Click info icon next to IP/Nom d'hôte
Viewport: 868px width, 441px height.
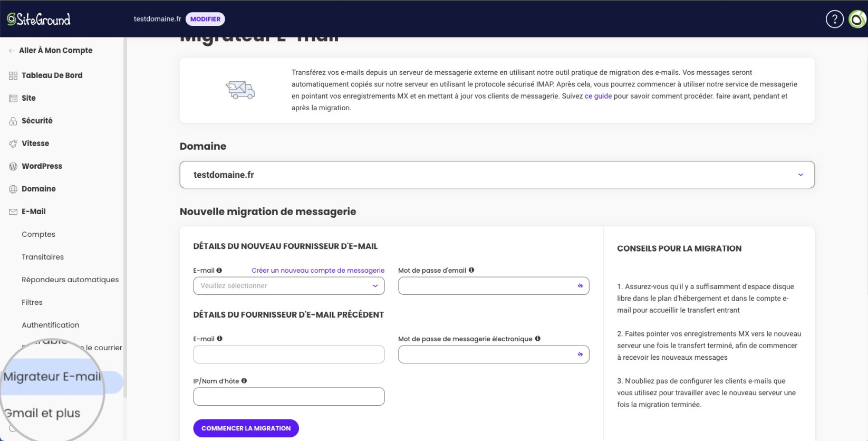[244, 381]
